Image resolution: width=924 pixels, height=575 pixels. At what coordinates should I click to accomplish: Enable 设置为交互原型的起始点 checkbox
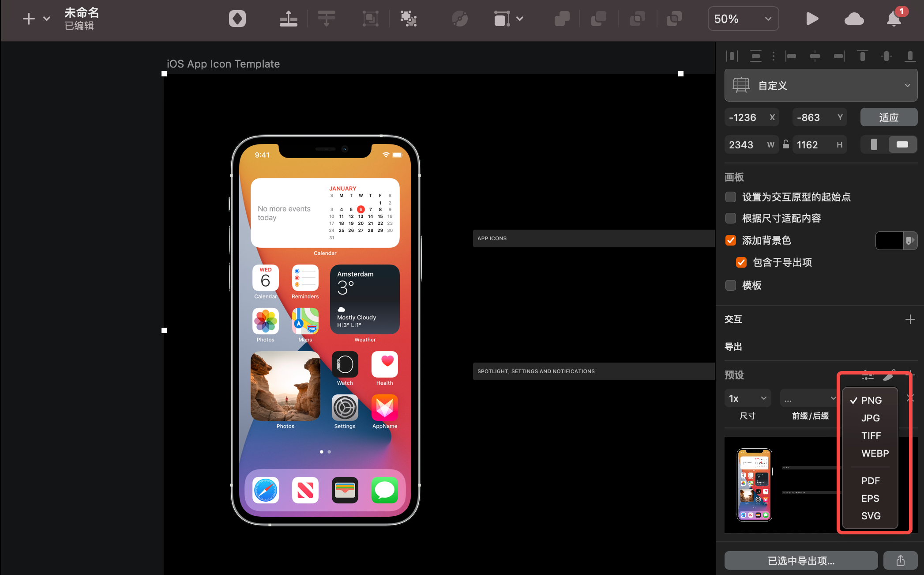point(731,197)
